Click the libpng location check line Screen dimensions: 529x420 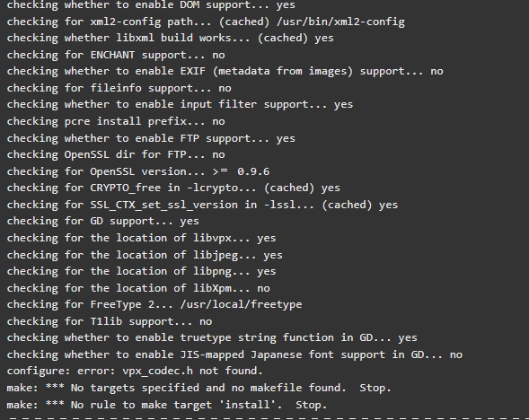coord(141,271)
